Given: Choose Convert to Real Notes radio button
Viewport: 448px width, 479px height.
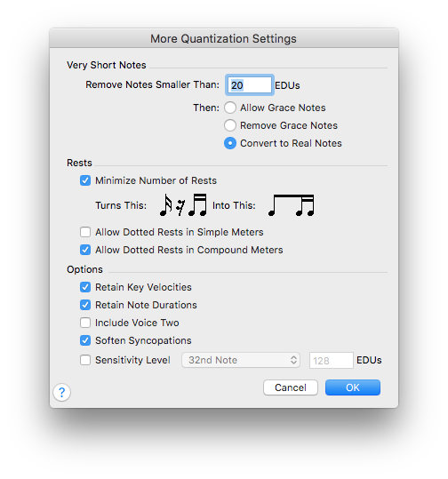Looking at the screenshot, I should (230, 143).
